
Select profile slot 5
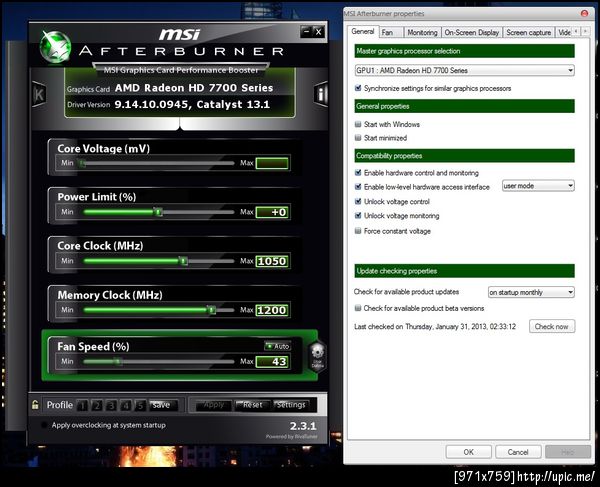coord(140,405)
